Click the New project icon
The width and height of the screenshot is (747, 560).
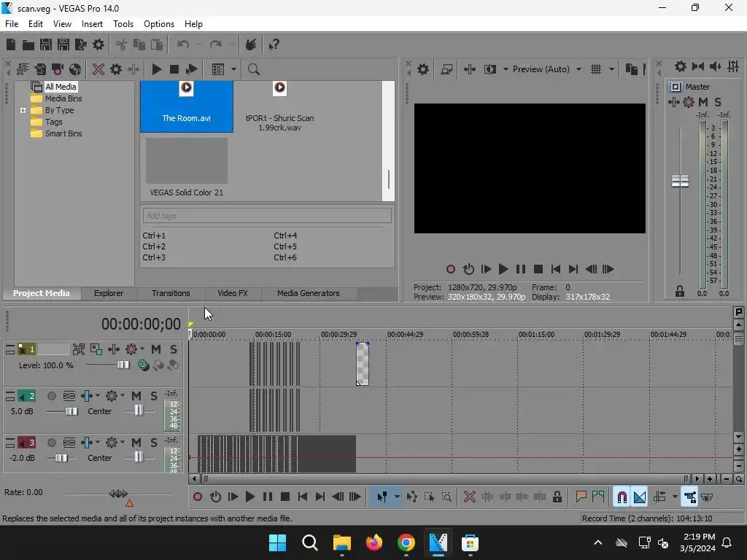[10, 44]
